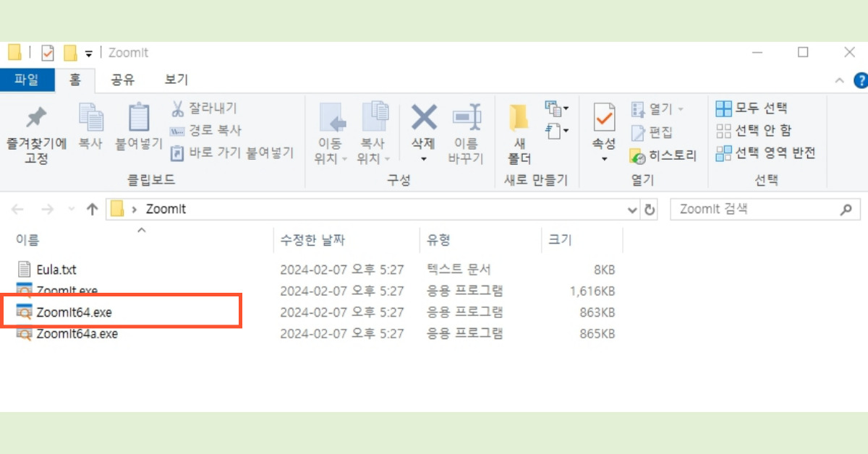
Task: Click the ZoomIt64a.exe application icon
Action: point(25,334)
